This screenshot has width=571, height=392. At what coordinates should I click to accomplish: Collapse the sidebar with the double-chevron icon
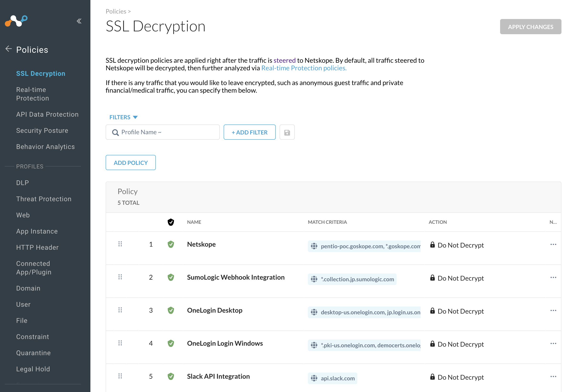(x=79, y=21)
